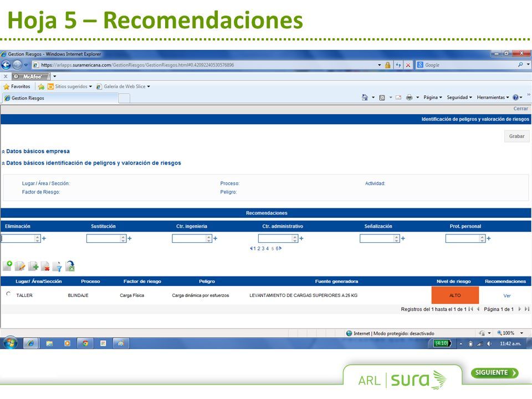This screenshot has width=532, height=399.
Task: Open the address bar history dropdown arrow
Action: (x=379, y=65)
